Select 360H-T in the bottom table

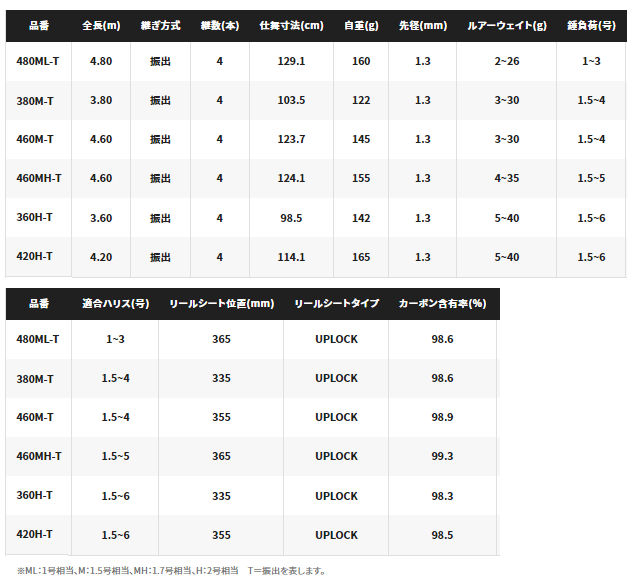point(34,495)
